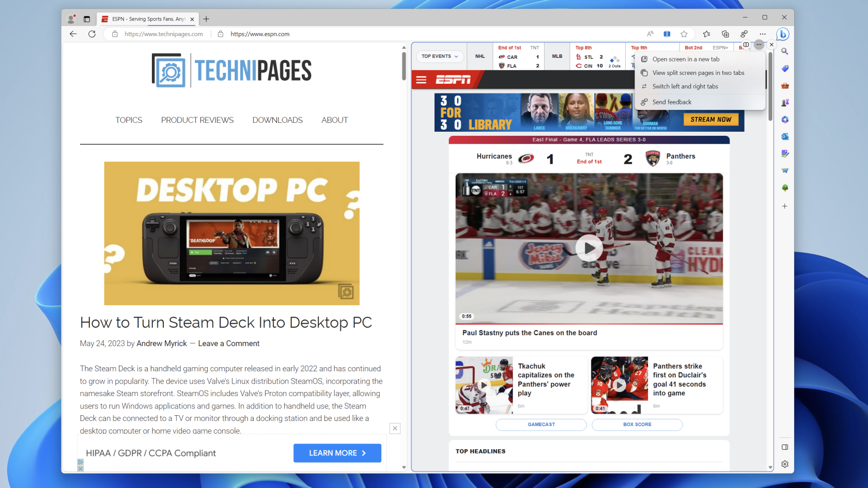Open the STL vs CIN scoreboard game

click(598, 56)
